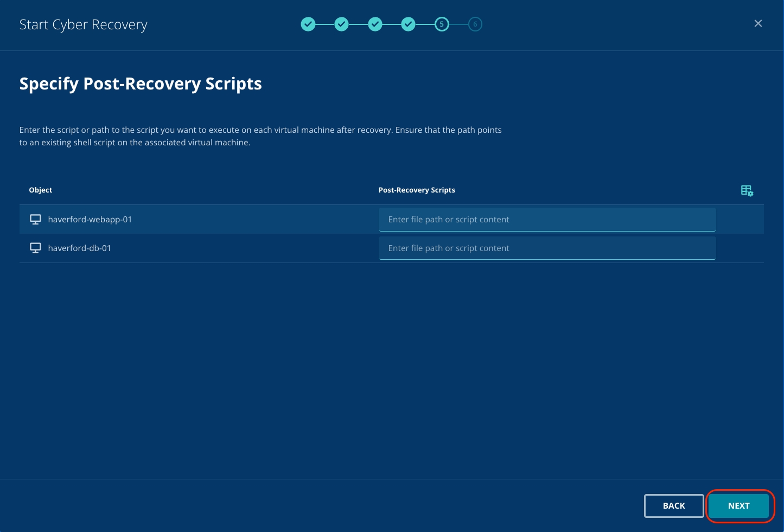
Task: Click the first completed wizard step checkmark
Action: click(x=308, y=24)
